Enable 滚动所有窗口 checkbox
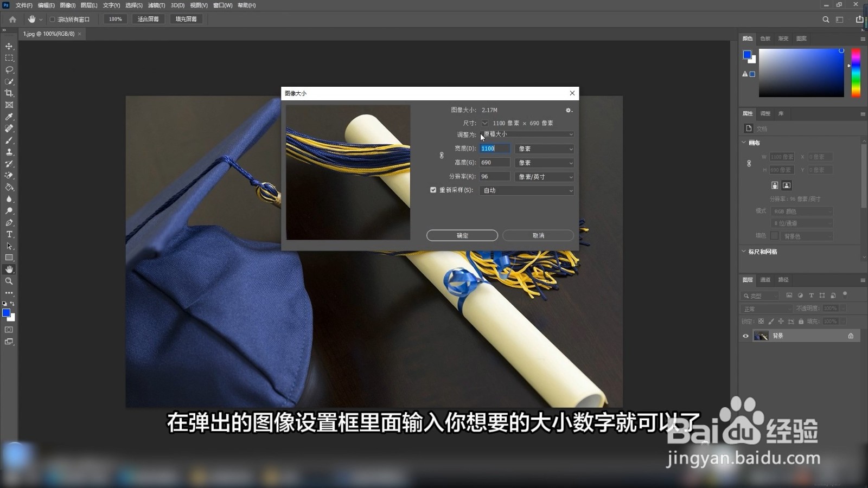868x488 pixels. click(53, 20)
